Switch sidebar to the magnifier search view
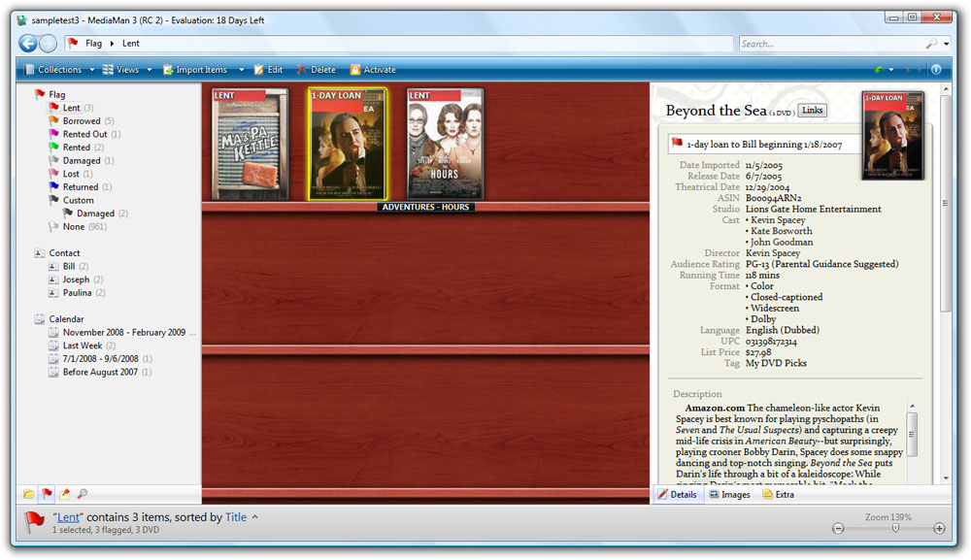The width and height of the screenshot is (971, 560). [83, 494]
